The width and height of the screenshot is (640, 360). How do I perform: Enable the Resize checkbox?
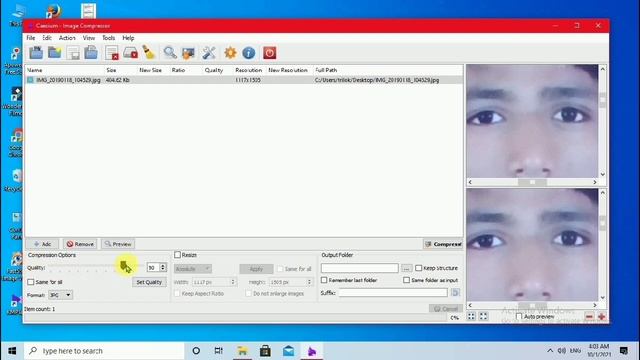click(x=178, y=255)
